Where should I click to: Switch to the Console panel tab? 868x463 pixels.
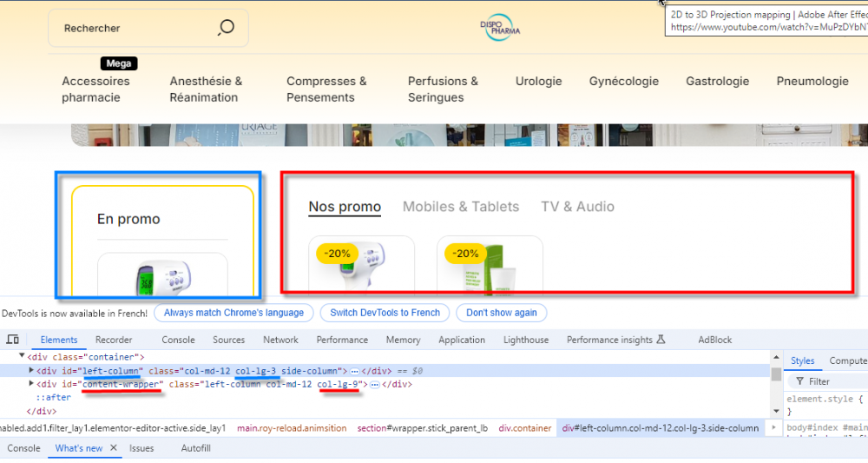click(178, 340)
